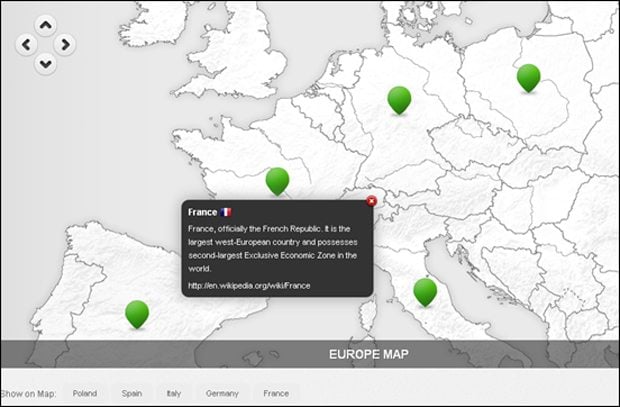Select the green pin over Italy
Image resolution: width=620 pixels, height=407 pixels.
pyautogui.click(x=425, y=290)
